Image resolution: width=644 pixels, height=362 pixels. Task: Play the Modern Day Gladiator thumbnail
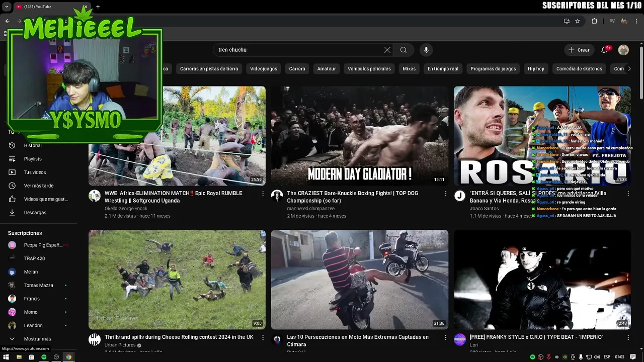360,136
